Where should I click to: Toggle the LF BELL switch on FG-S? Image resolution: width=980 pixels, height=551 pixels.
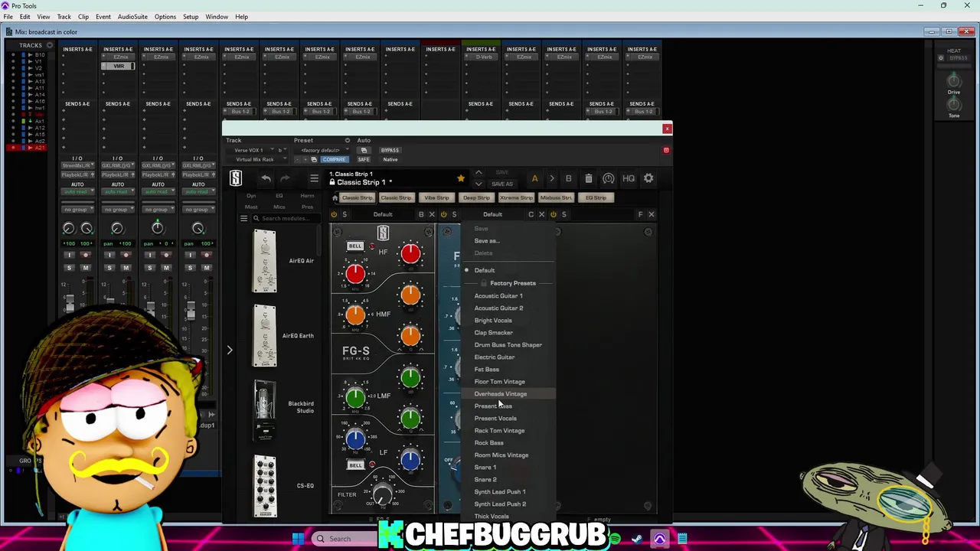355,465
